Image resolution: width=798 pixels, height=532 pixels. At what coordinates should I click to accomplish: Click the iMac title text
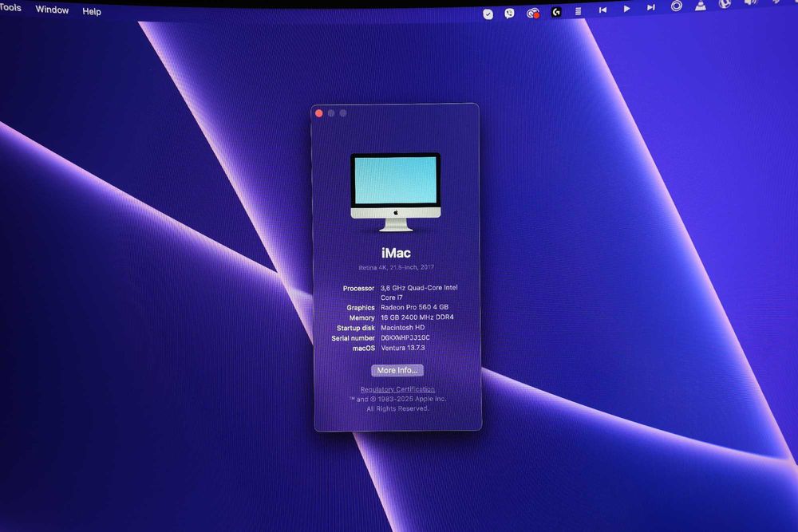click(x=396, y=253)
